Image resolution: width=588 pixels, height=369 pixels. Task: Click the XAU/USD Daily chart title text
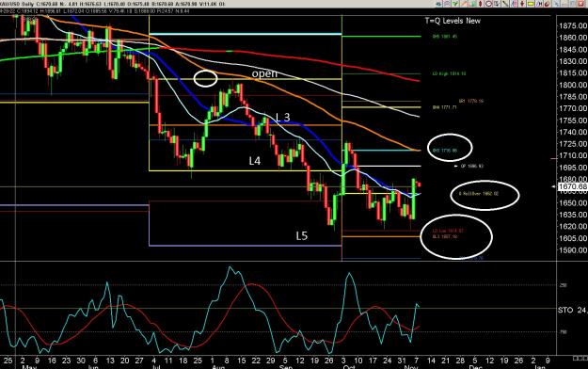(17, 4)
